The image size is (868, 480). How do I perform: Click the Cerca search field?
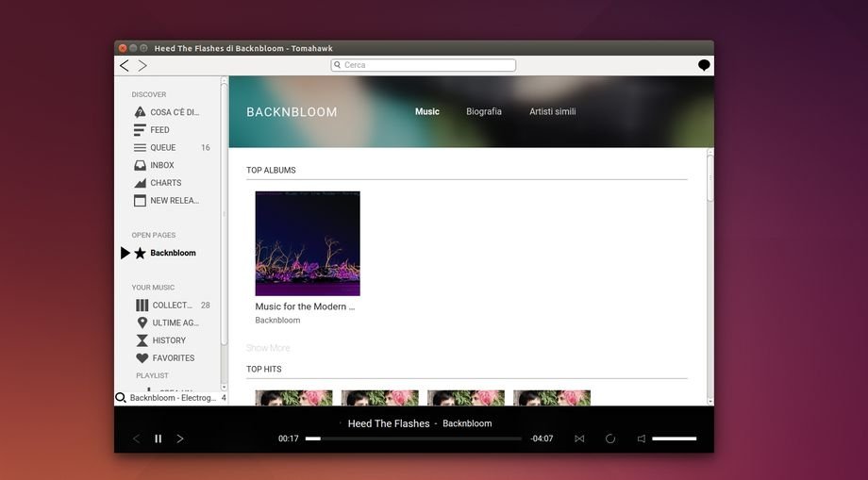pyautogui.click(x=424, y=65)
